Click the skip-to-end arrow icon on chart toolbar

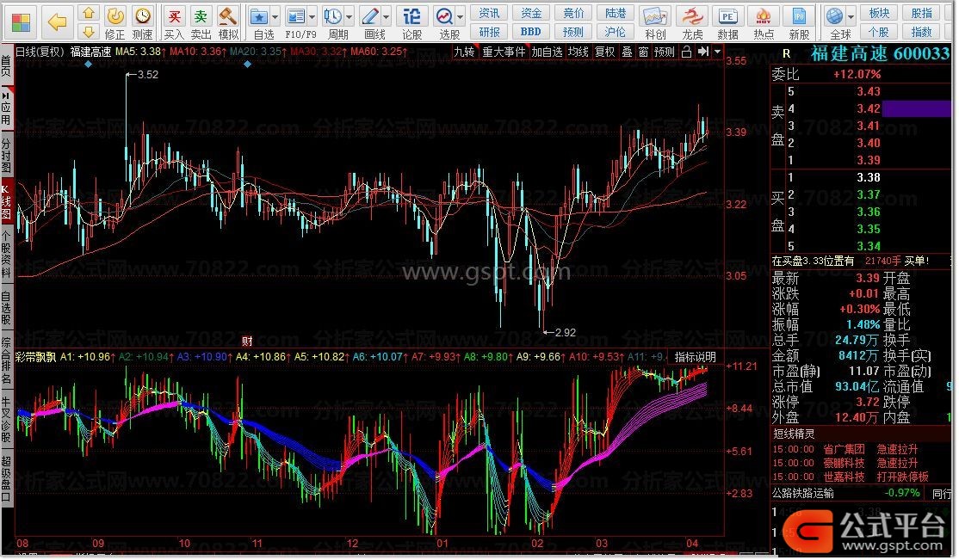703,52
